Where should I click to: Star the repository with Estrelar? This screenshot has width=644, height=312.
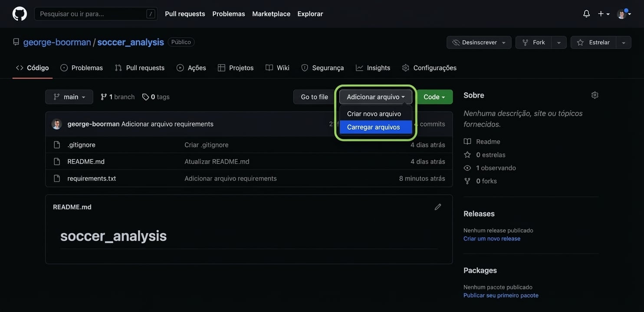point(593,42)
